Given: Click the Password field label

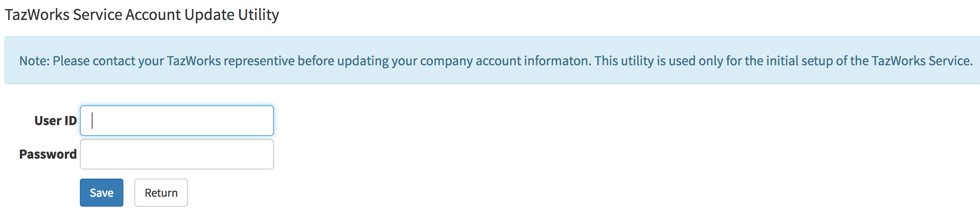Looking at the screenshot, I should click(x=48, y=154).
